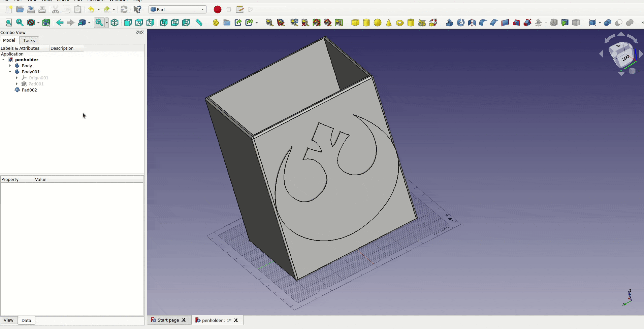Expand the Body tree node
644x329 pixels.
pyautogui.click(x=10, y=66)
